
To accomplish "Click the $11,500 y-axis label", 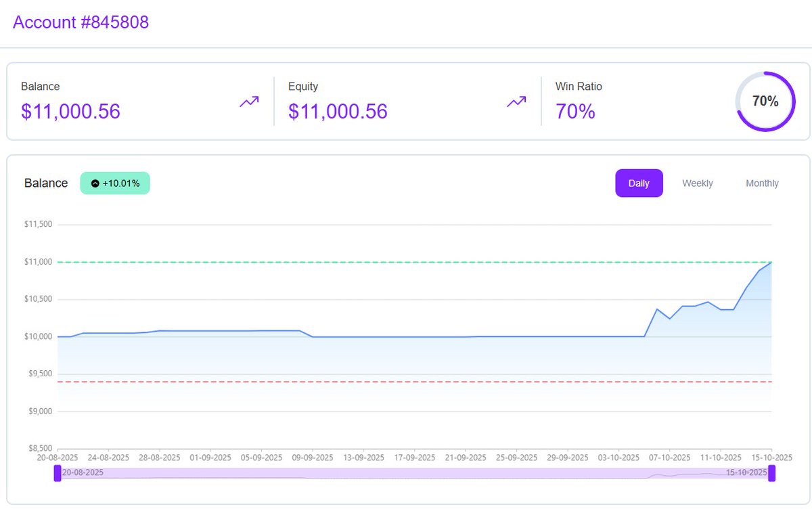I will click(x=38, y=225).
